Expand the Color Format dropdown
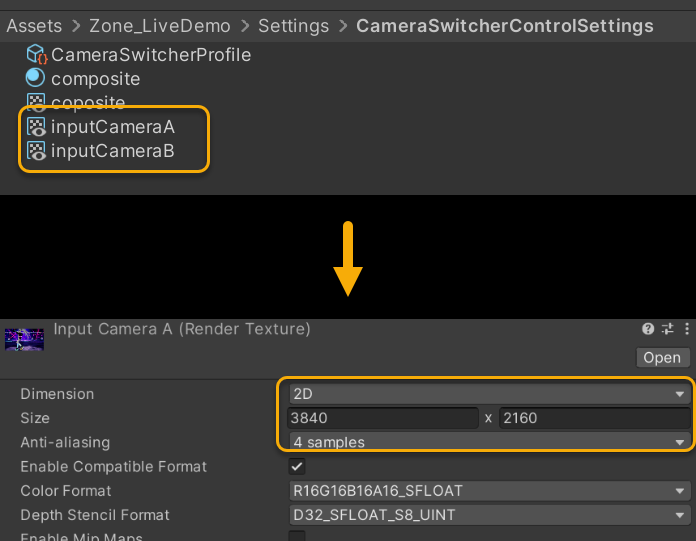Image resolution: width=696 pixels, height=541 pixels. coord(488,491)
